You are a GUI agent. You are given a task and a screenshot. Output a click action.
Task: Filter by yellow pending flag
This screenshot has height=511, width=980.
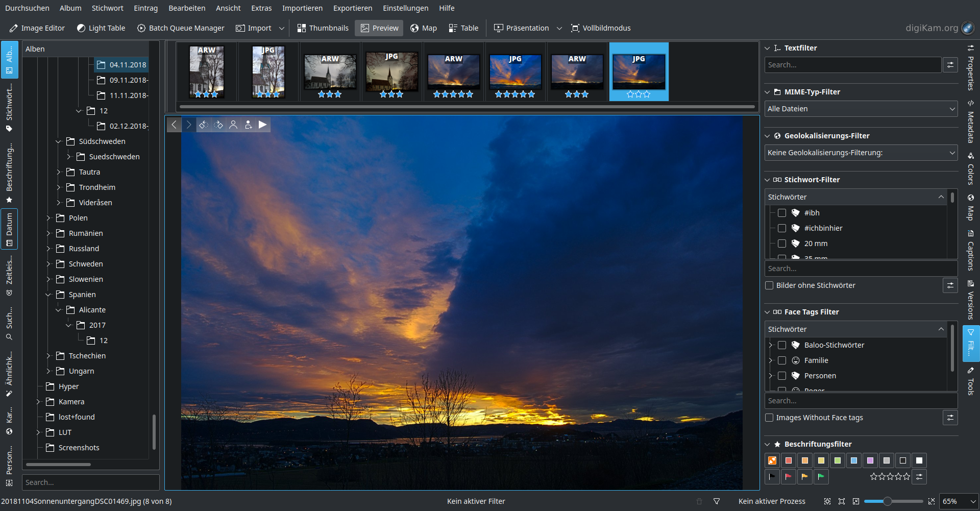coord(805,477)
